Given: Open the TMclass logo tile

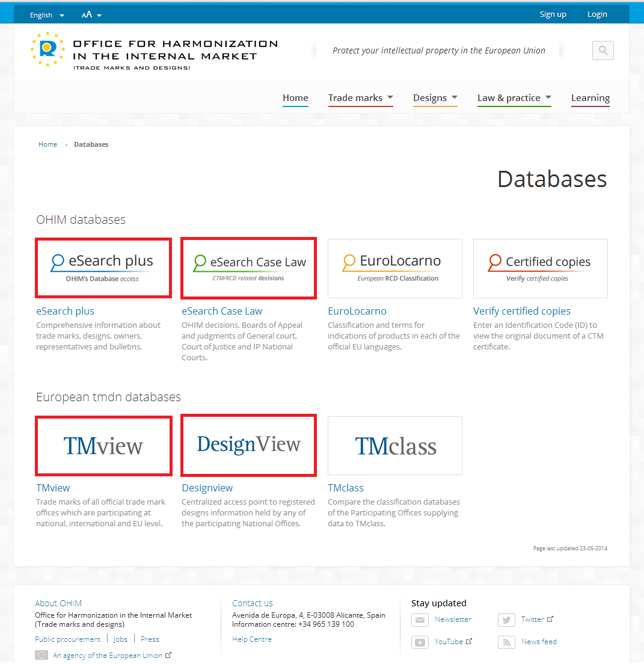Looking at the screenshot, I should click(x=394, y=446).
